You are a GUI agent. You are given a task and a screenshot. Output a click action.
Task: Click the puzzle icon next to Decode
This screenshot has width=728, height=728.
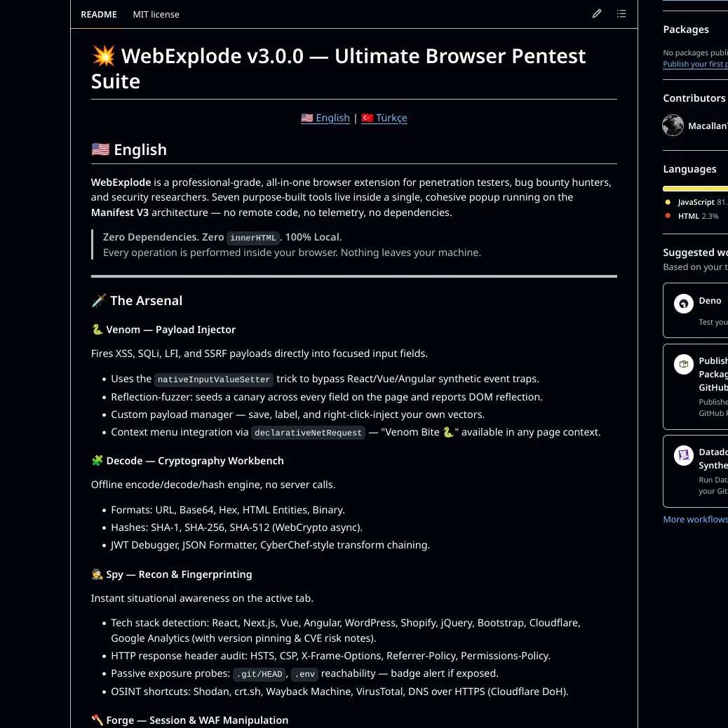pos(97,461)
